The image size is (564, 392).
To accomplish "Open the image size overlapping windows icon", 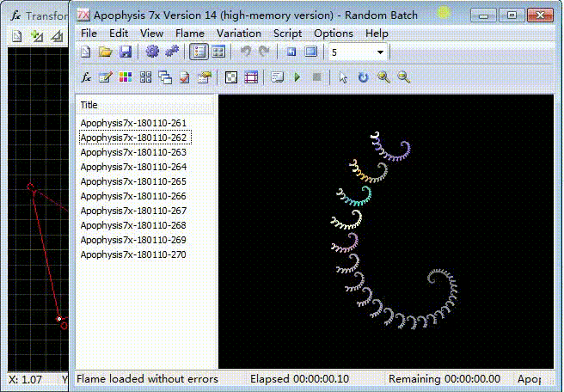I will pos(165,77).
